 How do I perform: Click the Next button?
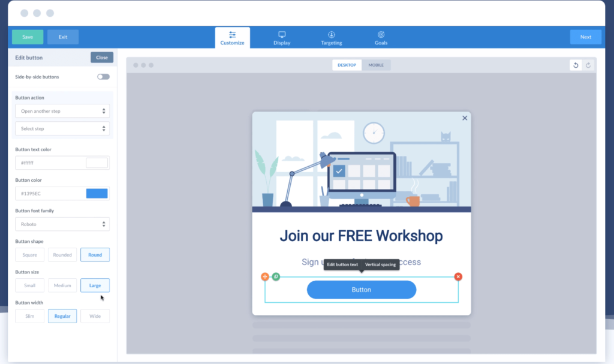586,37
